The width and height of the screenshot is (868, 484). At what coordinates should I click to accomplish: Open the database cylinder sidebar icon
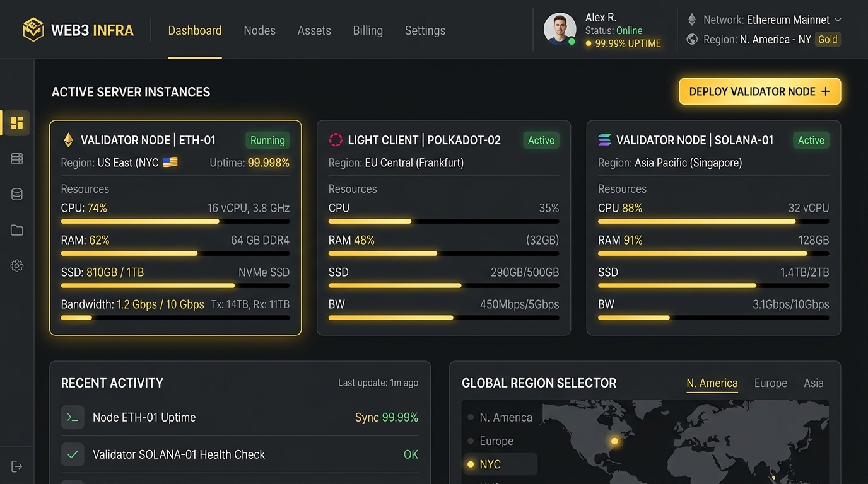pyautogui.click(x=17, y=194)
